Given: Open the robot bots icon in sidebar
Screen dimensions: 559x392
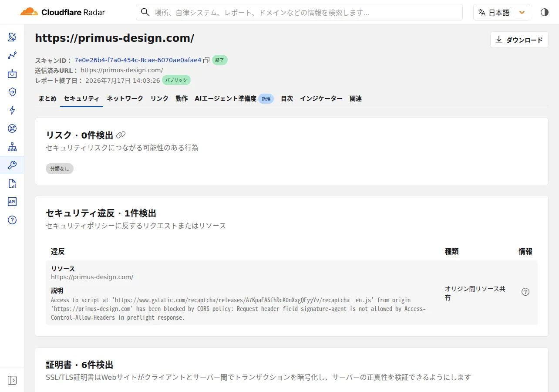Looking at the screenshot, I should [x=12, y=74].
